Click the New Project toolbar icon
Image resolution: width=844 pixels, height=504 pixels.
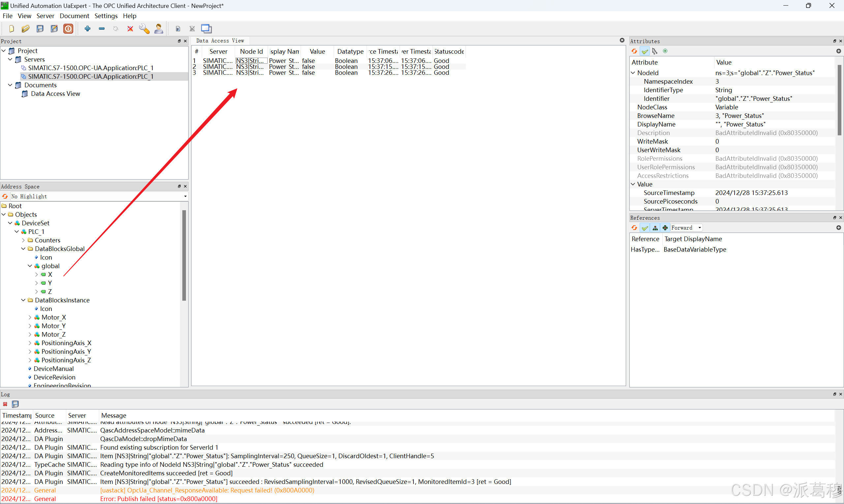(x=12, y=29)
